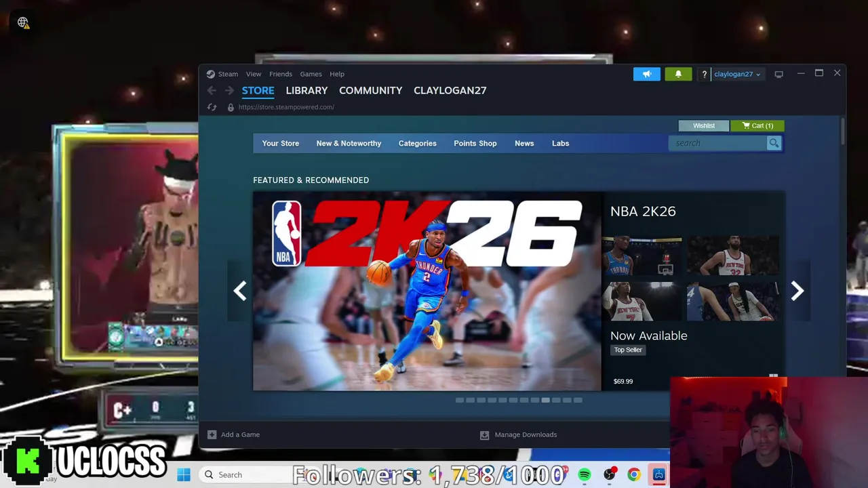
Task: Expand Your Store menu
Action: 281,143
